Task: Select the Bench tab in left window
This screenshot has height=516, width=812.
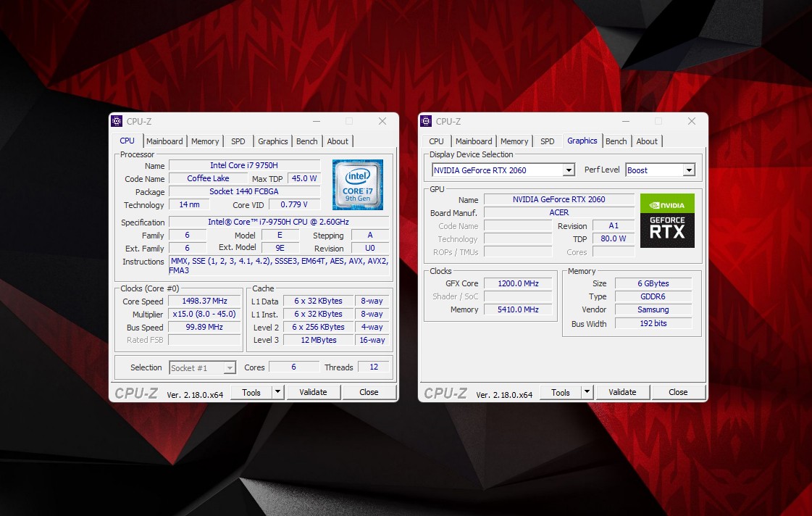Action: tap(307, 141)
